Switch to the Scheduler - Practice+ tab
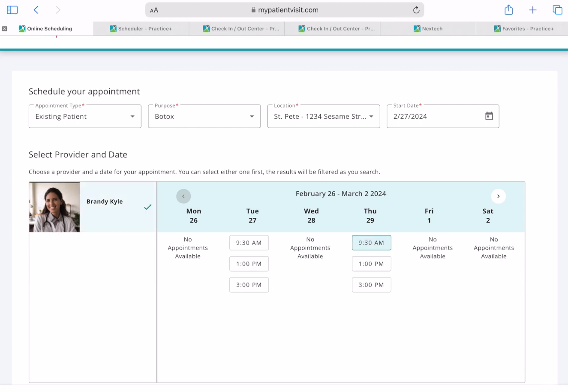This screenshot has height=392, width=568. (141, 29)
